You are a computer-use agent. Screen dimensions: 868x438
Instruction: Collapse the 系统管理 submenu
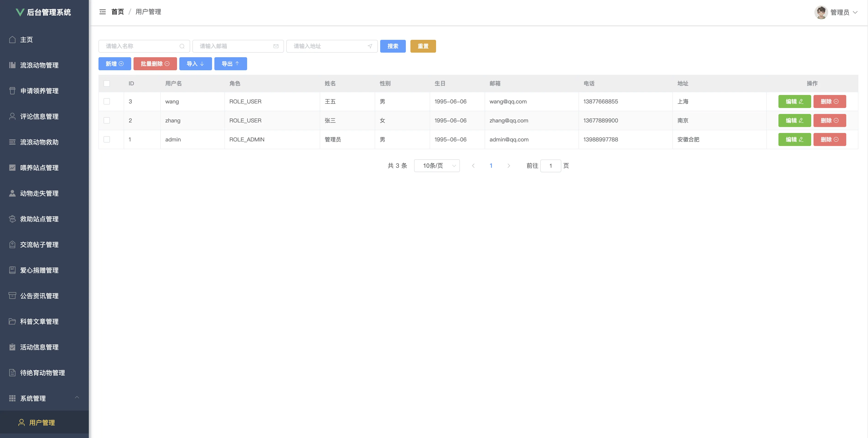pyautogui.click(x=77, y=397)
